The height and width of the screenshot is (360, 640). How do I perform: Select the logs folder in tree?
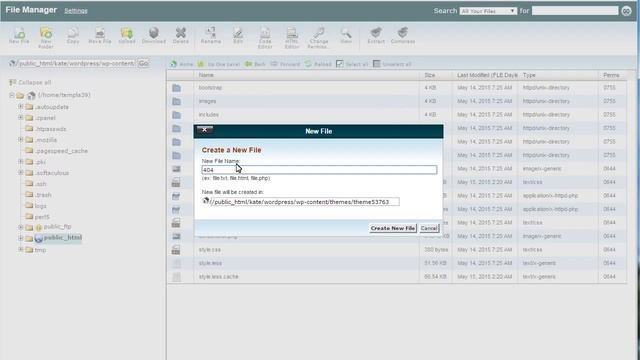[x=40, y=206]
